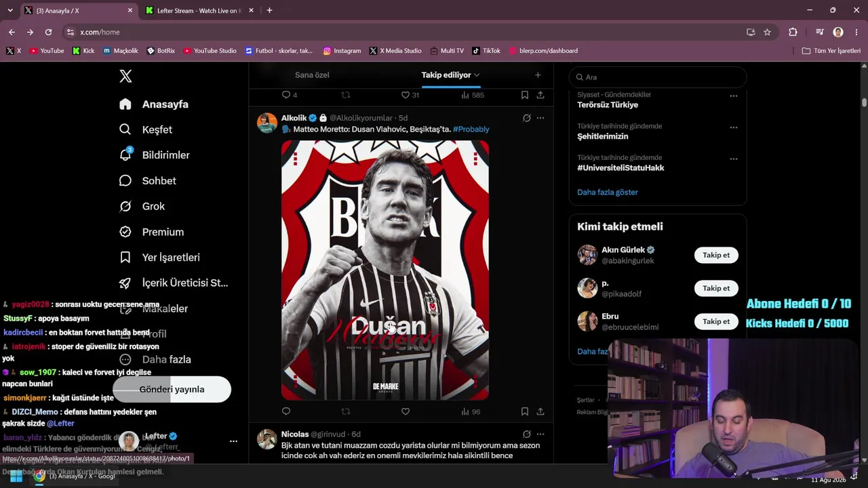The image size is (868, 488).
Task: Open the Chrome three-dot menu
Action: [x=856, y=32]
